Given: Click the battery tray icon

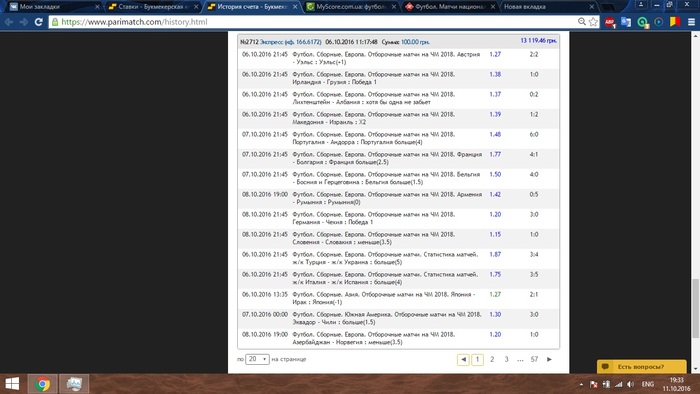Looking at the screenshot, I should 606,384.
